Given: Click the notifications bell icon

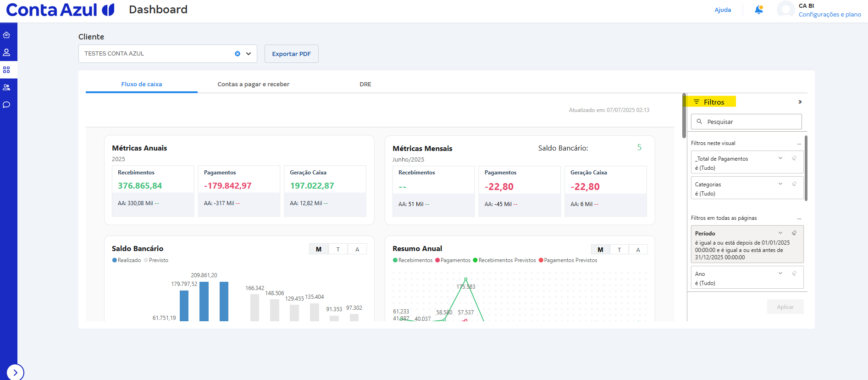Looking at the screenshot, I should [x=759, y=10].
